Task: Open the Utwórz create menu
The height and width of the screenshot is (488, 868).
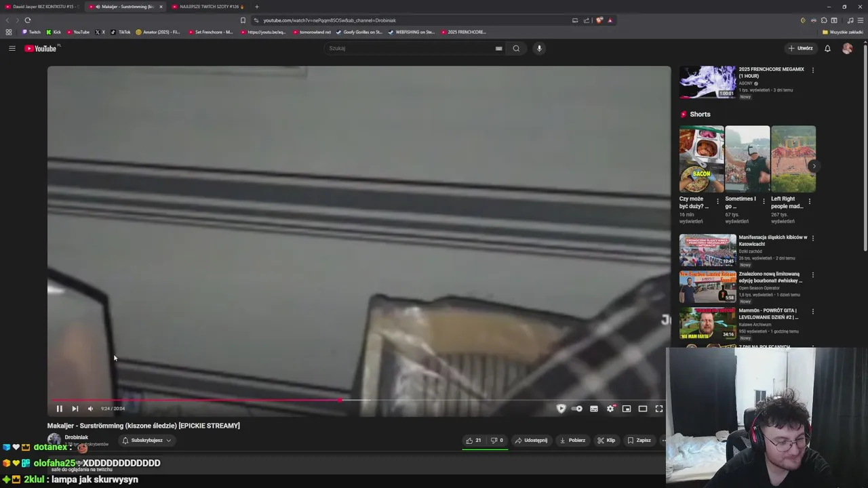Action: pos(800,48)
